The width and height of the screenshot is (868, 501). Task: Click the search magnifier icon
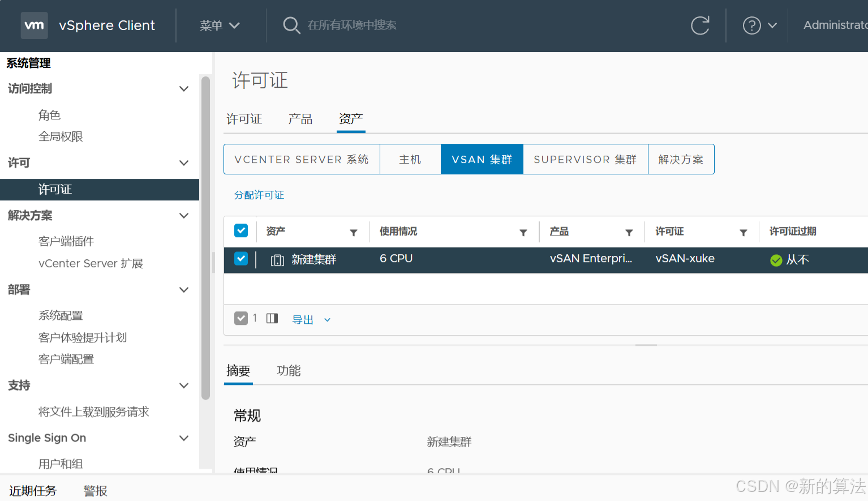(x=291, y=25)
